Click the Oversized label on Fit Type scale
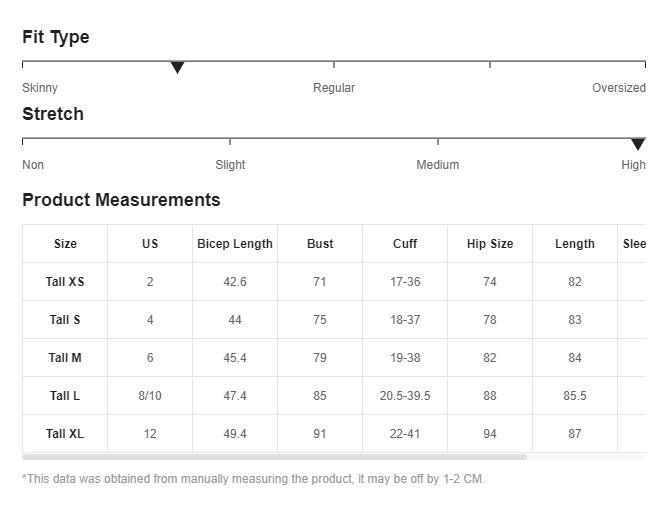 click(x=618, y=88)
